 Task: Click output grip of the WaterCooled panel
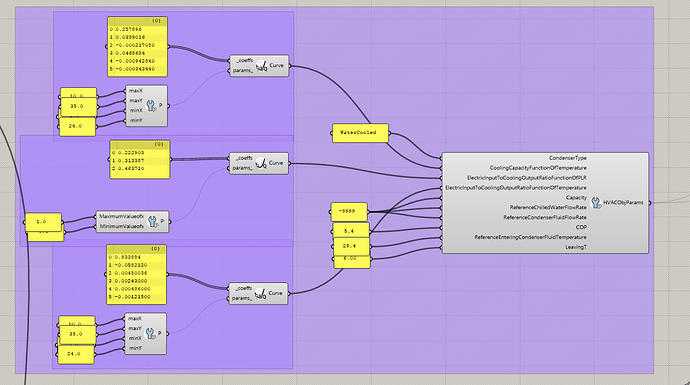click(x=390, y=133)
